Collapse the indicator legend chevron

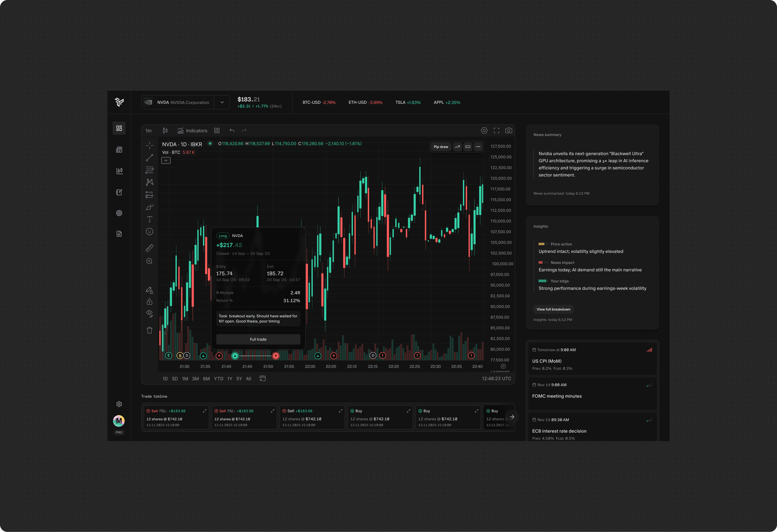(166, 161)
